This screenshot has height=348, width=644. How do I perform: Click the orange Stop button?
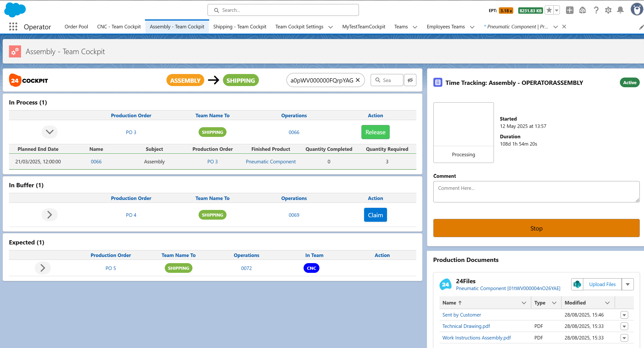tap(536, 228)
